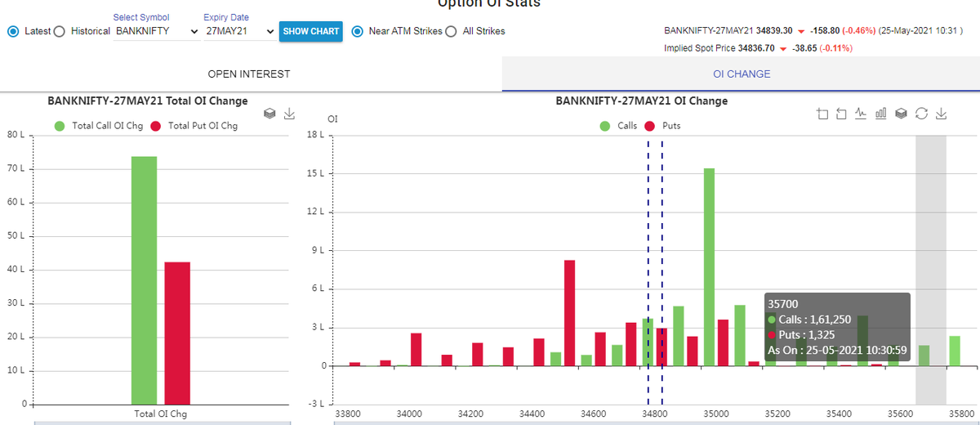Click the -158.80 (-0.46%) change text
This screenshot has height=425, width=980.
click(x=841, y=30)
